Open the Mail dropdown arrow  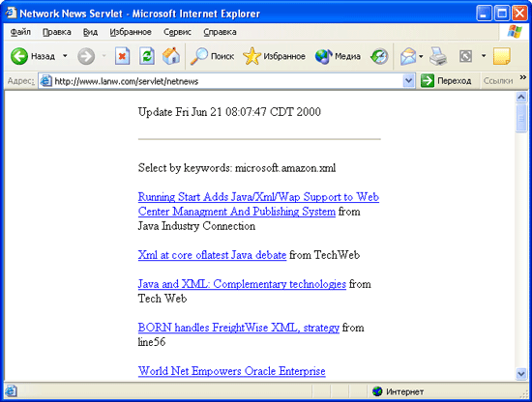tap(421, 56)
